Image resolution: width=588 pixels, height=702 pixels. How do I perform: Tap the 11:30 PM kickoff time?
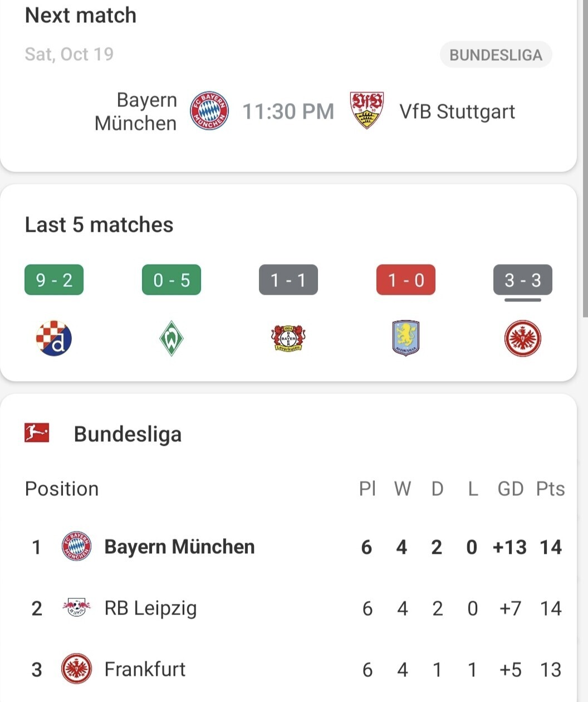coord(288,111)
